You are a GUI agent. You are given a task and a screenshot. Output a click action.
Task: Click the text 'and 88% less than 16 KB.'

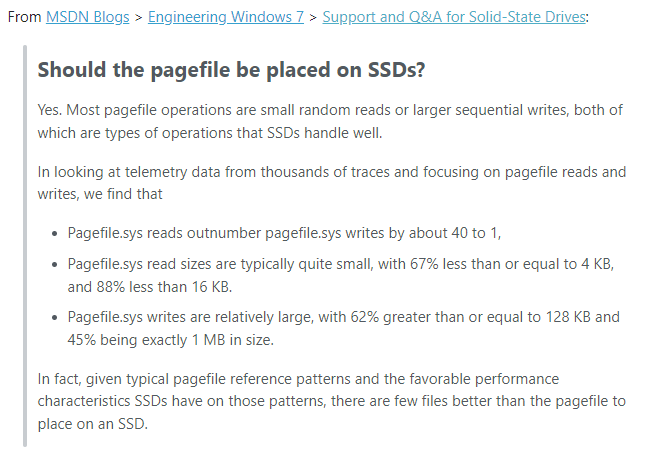(150, 287)
